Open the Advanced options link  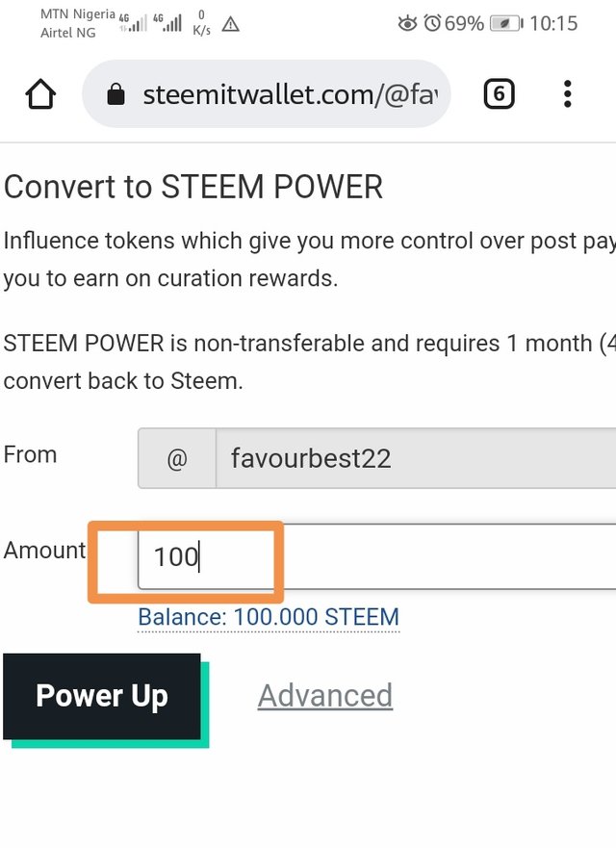click(325, 696)
